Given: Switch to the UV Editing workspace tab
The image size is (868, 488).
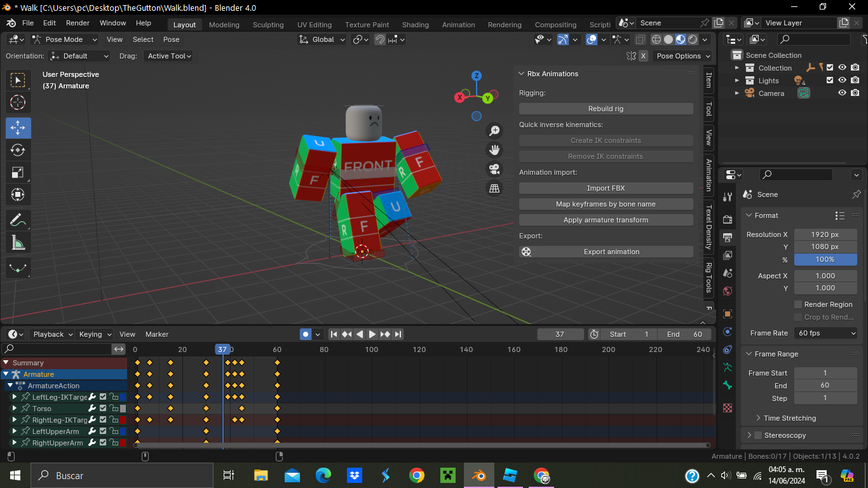Looking at the screenshot, I should coord(315,25).
